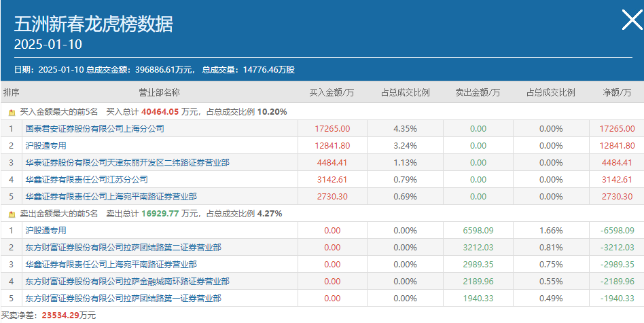Open 东方财富证券拉萨金融城南环路证券营业部 link
The width and height of the screenshot is (644, 323).
click(x=127, y=282)
